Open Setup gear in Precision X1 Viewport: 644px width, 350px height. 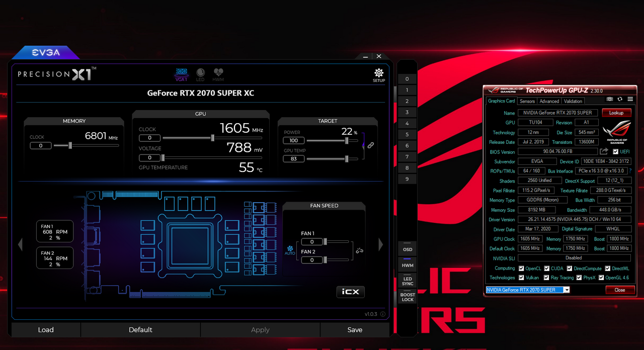pyautogui.click(x=379, y=75)
